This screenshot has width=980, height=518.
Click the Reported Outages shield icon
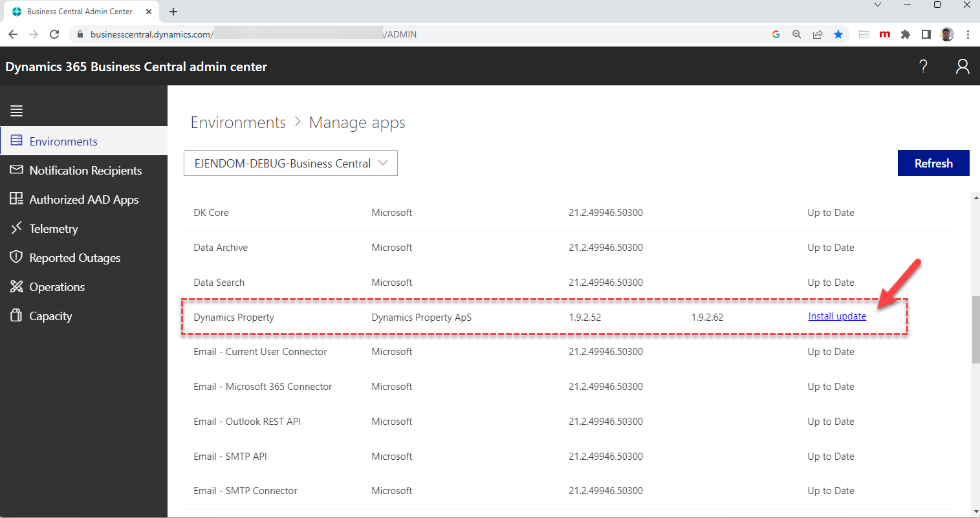(16, 257)
